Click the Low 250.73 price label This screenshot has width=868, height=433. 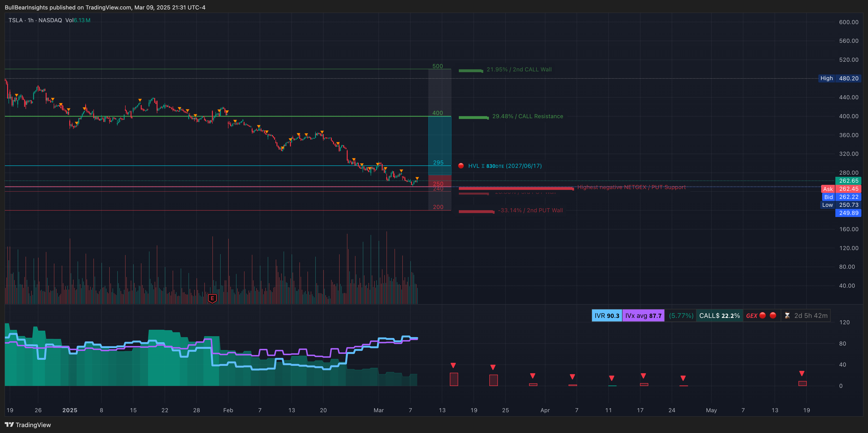tap(840, 205)
